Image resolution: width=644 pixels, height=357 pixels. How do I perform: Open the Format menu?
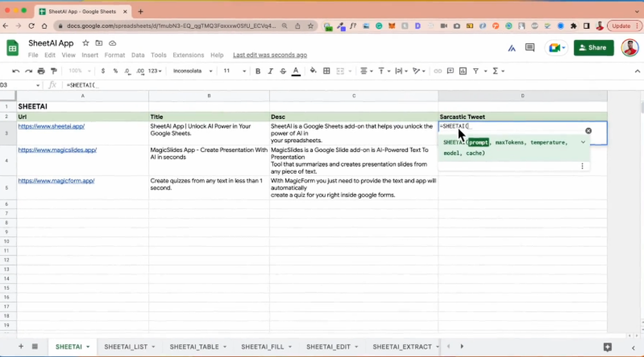click(115, 55)
